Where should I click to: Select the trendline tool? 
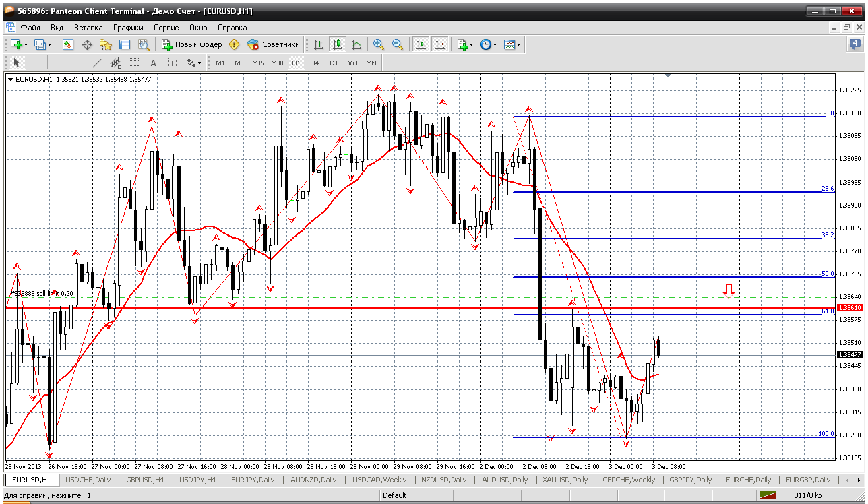tap(97, 63)
